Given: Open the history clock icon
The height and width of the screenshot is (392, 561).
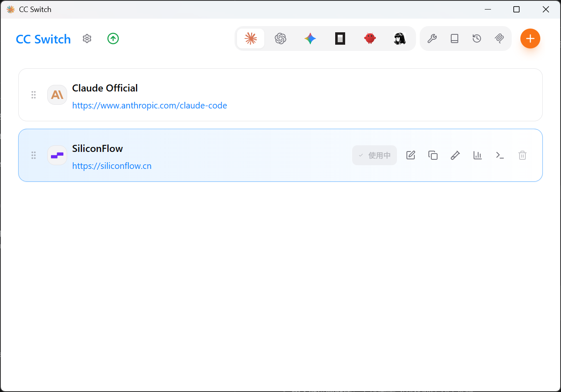Looking at the screenshot, I should point(477,38).
